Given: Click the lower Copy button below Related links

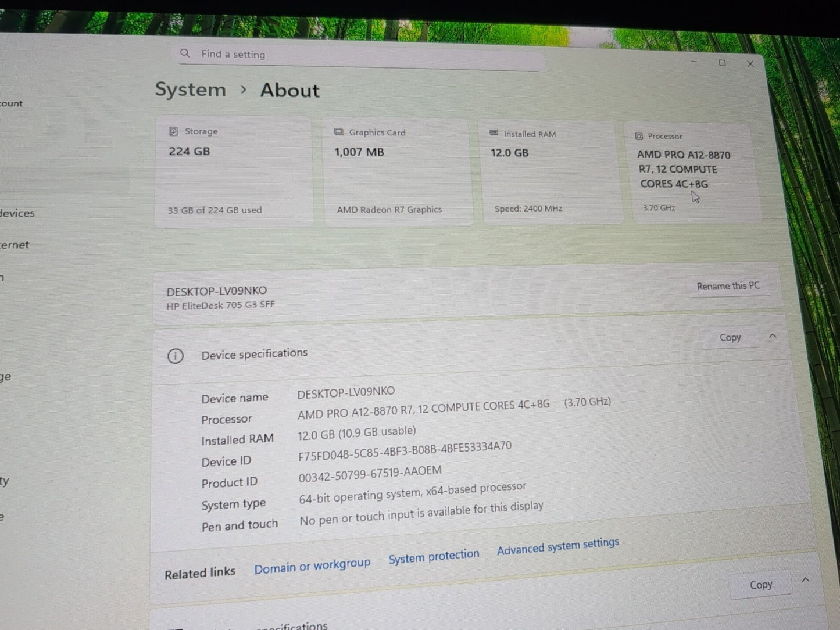Looking at the screenshot, I should (x=761, y=585).
